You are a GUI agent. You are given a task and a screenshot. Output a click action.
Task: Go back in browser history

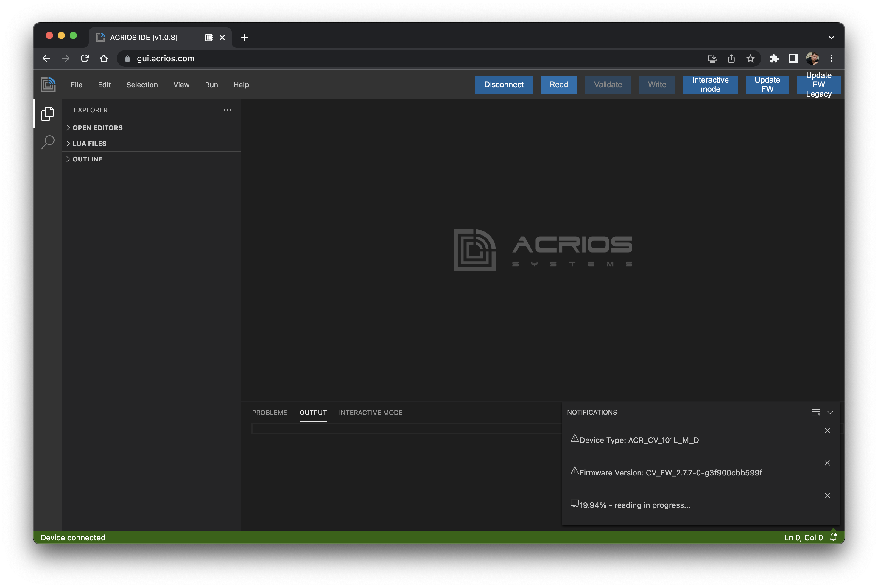[46, 58]
